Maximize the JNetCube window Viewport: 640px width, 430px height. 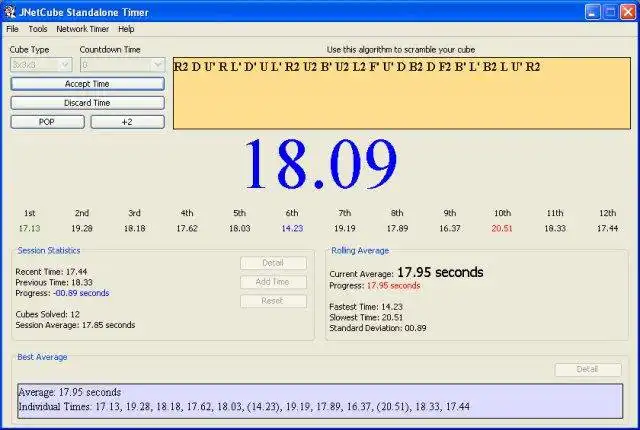(610, 12)
